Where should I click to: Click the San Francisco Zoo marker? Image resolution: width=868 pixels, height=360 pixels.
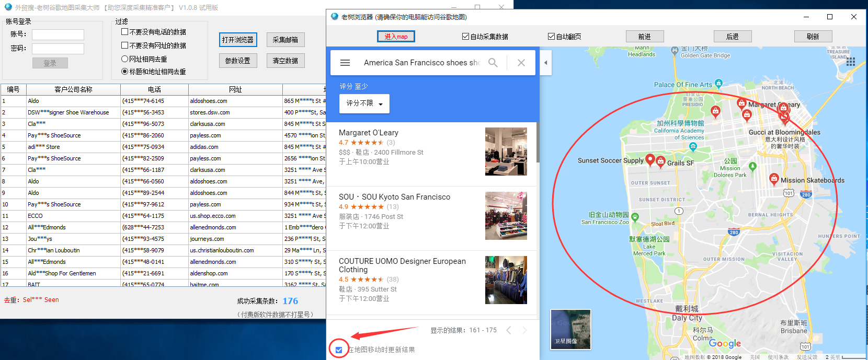pos(635,216)
